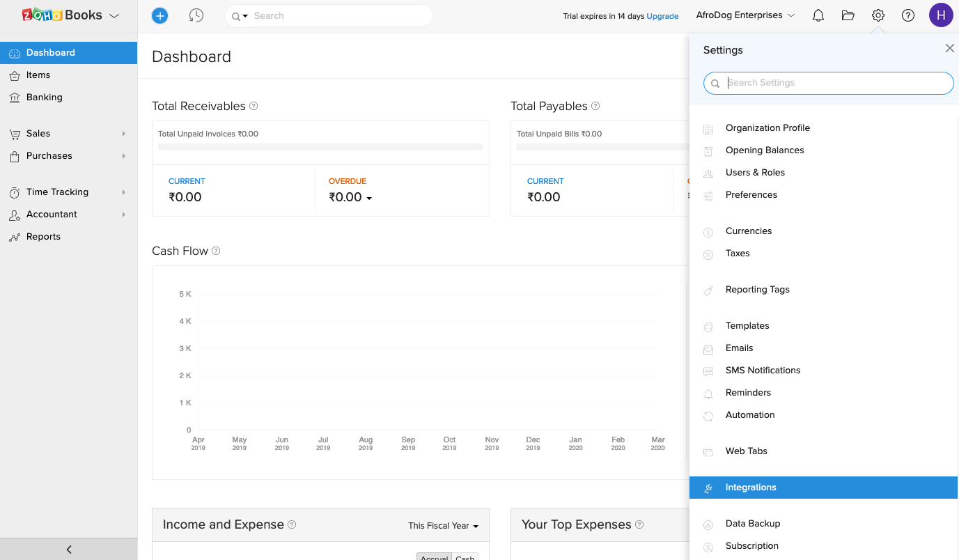Open Reports in the sidebar
959x560 pixels.
pyautogui.click(x=68, y=236)
